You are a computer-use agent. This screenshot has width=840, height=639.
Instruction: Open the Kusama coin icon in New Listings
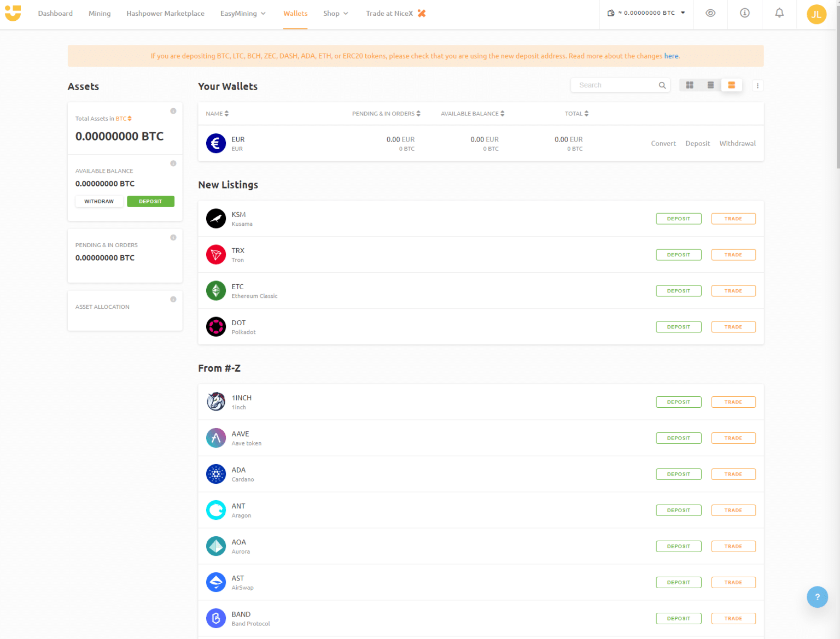point(216,218)
